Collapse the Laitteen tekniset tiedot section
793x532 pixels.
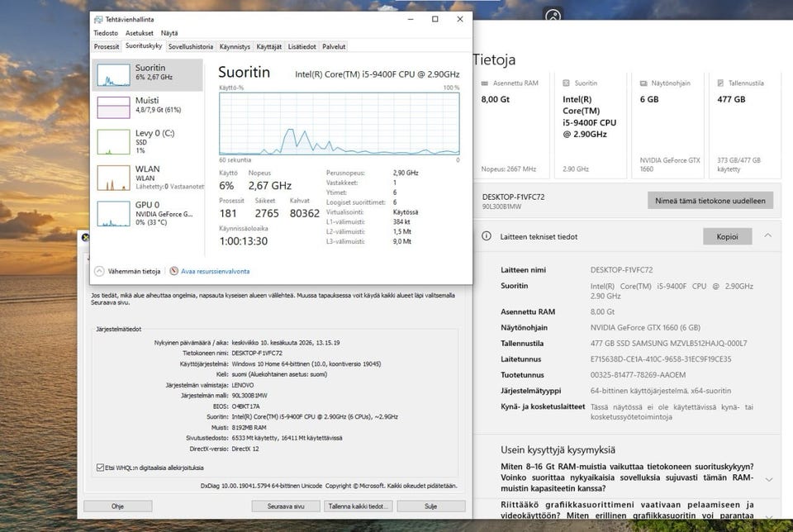point(767,235)
